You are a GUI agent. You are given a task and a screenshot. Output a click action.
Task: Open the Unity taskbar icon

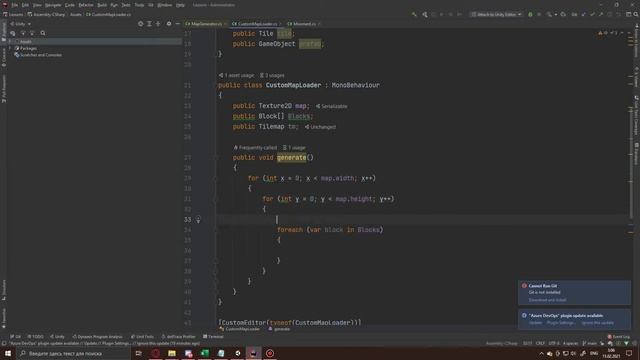click(x=238, y=353)
